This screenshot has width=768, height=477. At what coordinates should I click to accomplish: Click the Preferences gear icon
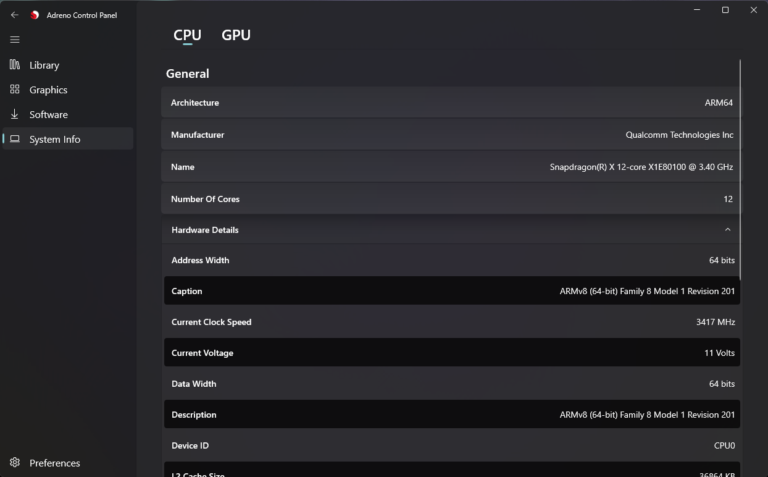[14, 463]
